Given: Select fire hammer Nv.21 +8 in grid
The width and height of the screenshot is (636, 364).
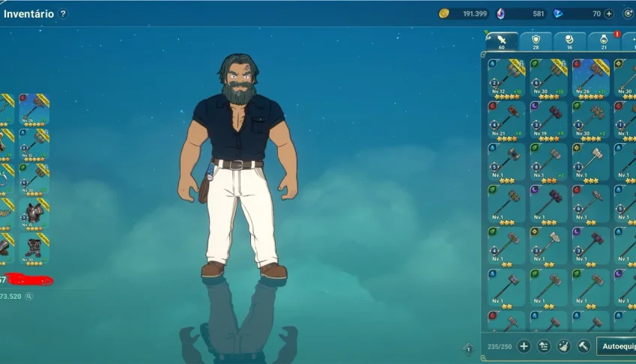Looking at the screenshot, I should pyautogui.click(x=506, y=121).
